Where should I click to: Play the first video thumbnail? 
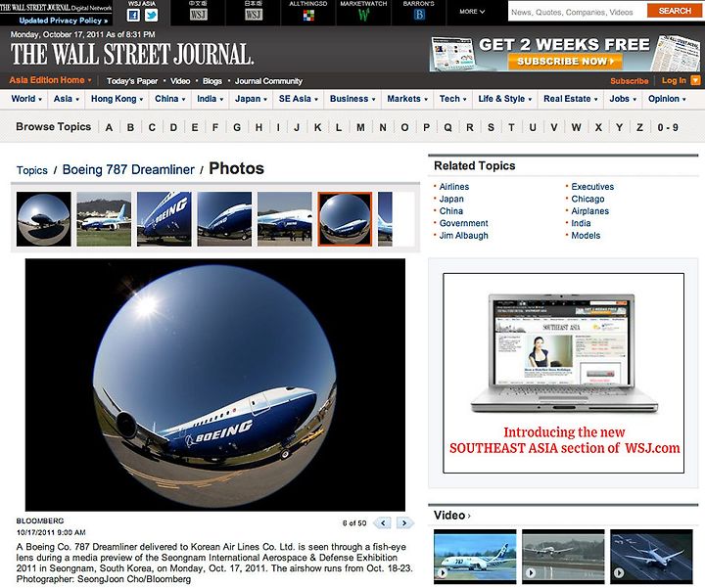tap(475, 556)
